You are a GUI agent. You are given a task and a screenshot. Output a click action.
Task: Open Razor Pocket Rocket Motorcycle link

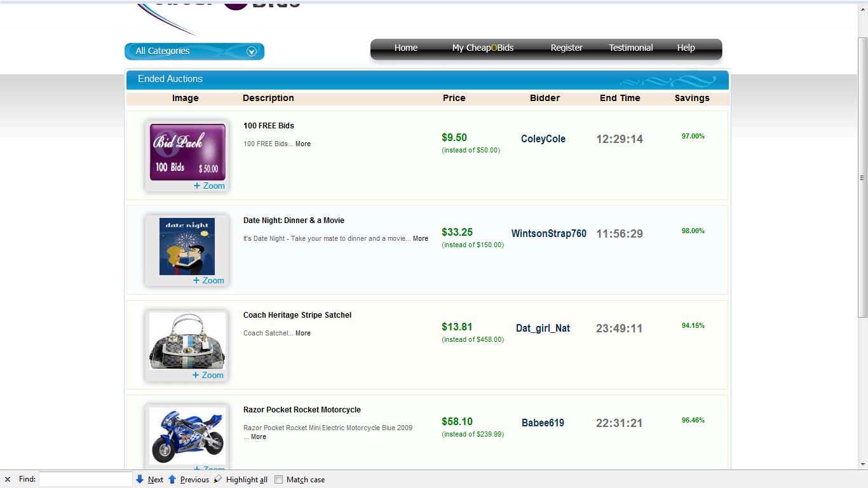[x=302, y=410]
